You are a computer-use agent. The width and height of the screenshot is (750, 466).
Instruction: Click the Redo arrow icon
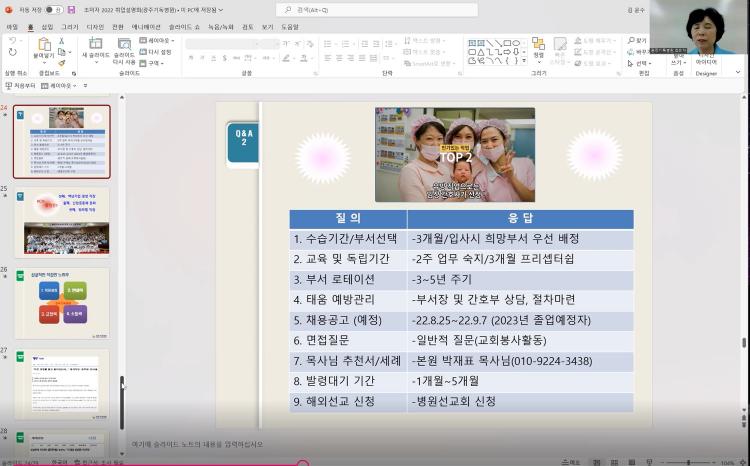(x=13, y=52)
